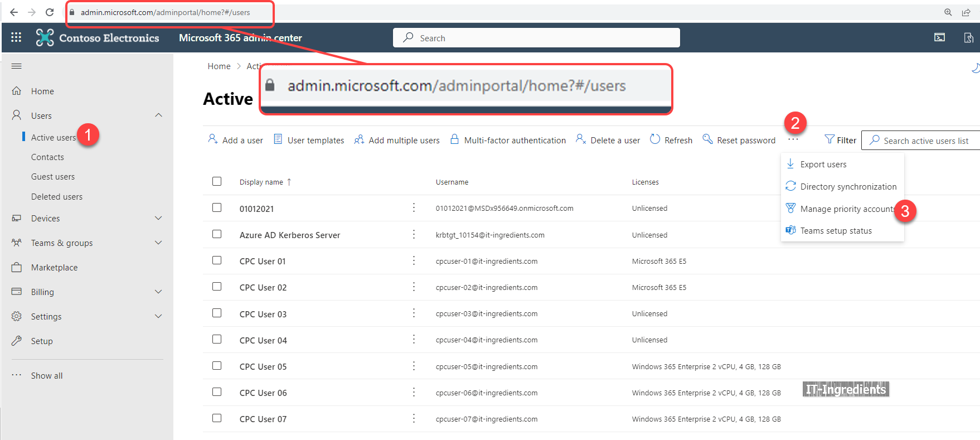
Task: Click User templates icon
Action: pos(278,139)
